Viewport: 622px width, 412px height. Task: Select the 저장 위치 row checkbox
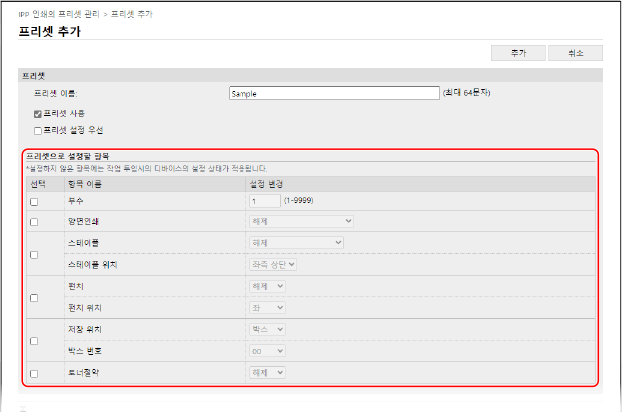pos(34,341)
